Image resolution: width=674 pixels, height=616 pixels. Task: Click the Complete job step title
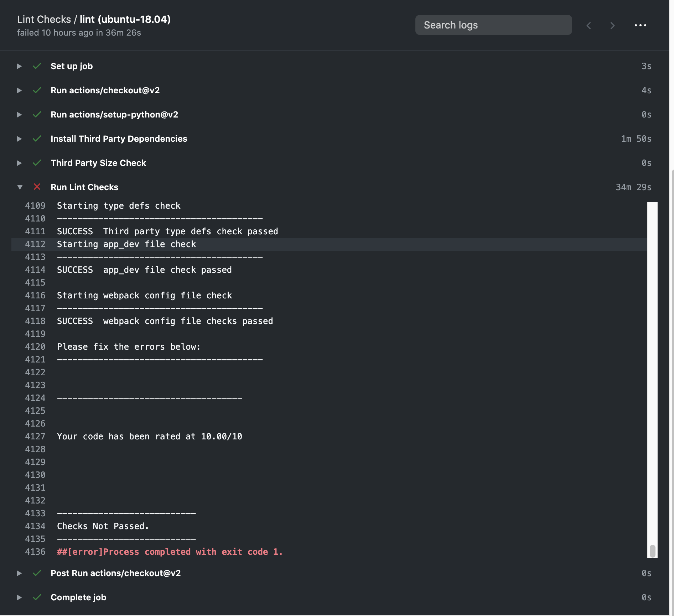pyautogui.click(x=78, y=597)
